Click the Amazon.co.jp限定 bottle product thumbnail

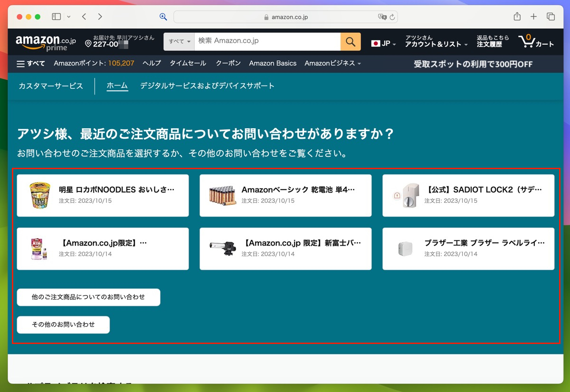39,249
